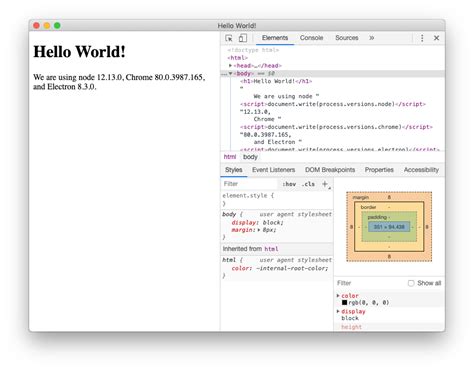
Task: Click the black rgb(0, 0, 0) color swatch
Action: click(344, 302)
